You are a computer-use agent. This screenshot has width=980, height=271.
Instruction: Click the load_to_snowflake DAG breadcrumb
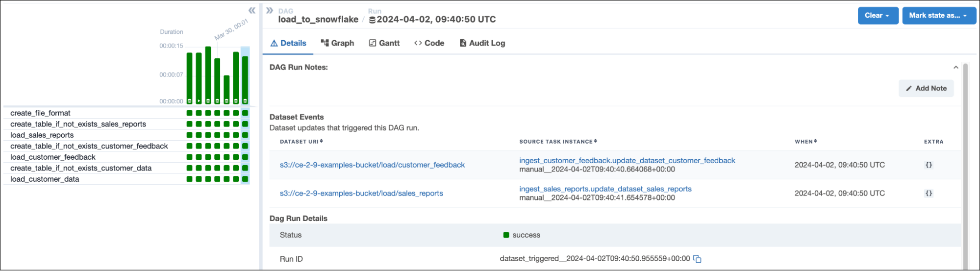[318, 20]
